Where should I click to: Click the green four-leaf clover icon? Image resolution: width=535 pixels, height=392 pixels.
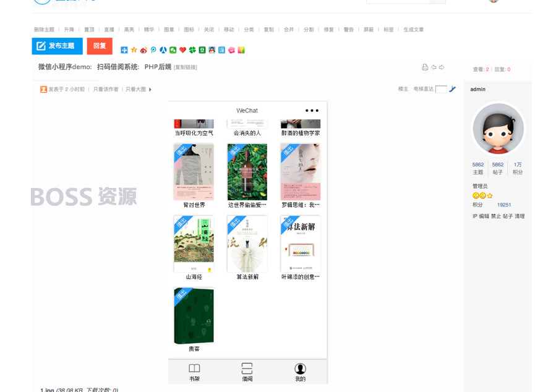point(192,50)
